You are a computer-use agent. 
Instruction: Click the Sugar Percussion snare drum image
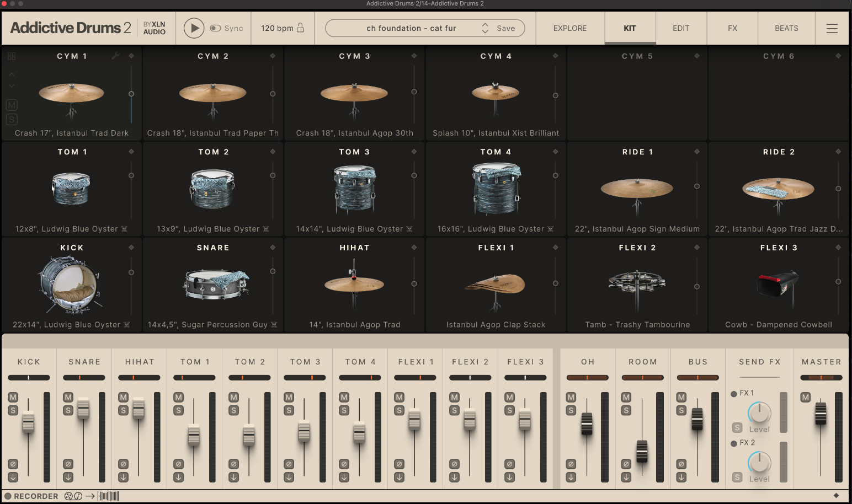point(216,285)
